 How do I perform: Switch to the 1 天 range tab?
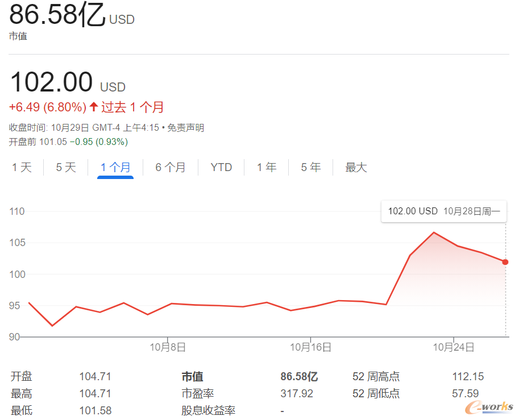coord(22,168)
